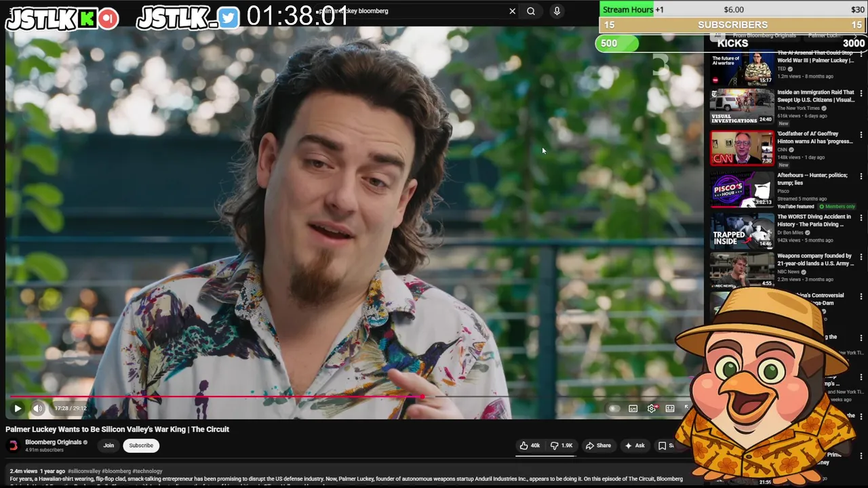Click the 'palmer luckey bloomberg' search field
Image resolution: width=868 pixels, height=488 pixels.
coord(414,11)
